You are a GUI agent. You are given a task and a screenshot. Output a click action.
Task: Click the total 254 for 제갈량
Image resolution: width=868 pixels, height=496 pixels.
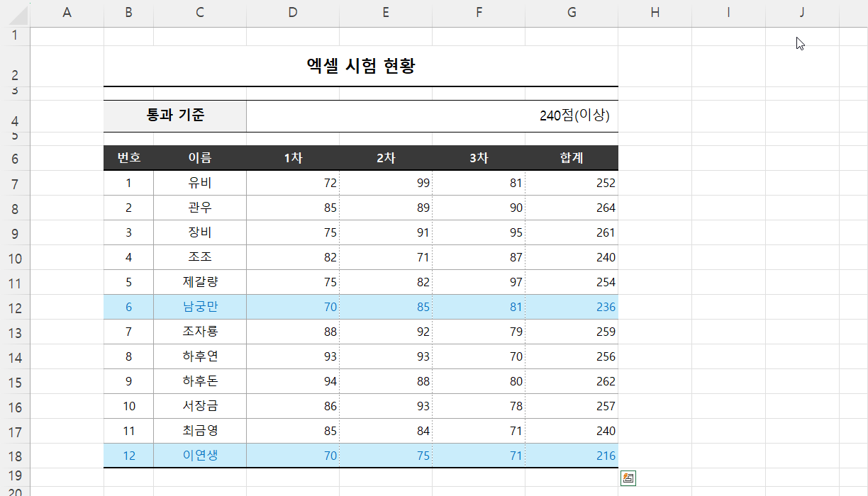tap(572, 282)
